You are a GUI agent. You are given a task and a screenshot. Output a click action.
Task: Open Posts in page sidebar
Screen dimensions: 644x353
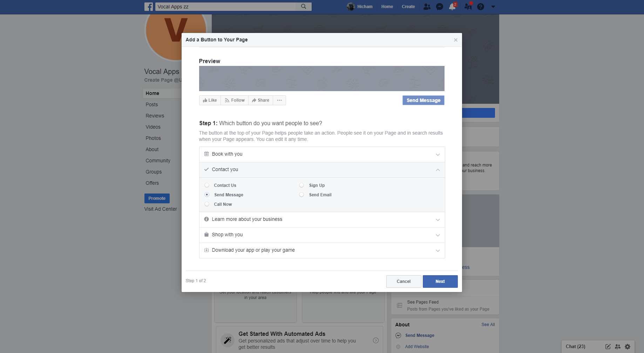pyautogui.click(x=152, y=104)
